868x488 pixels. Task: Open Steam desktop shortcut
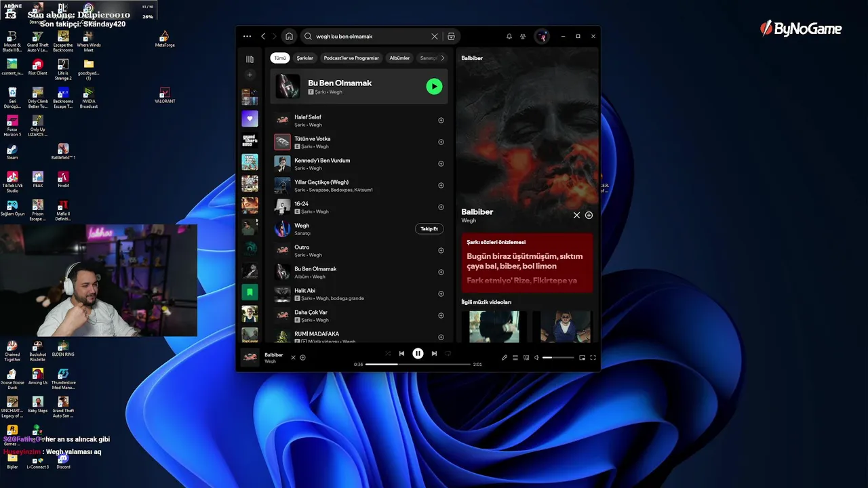coord(12,152)
